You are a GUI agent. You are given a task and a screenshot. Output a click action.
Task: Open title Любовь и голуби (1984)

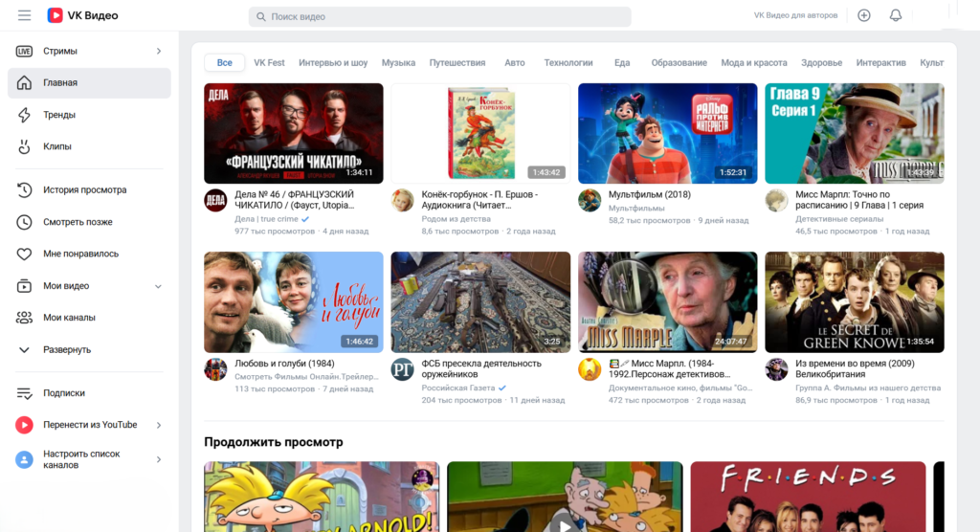click(284, 364)
